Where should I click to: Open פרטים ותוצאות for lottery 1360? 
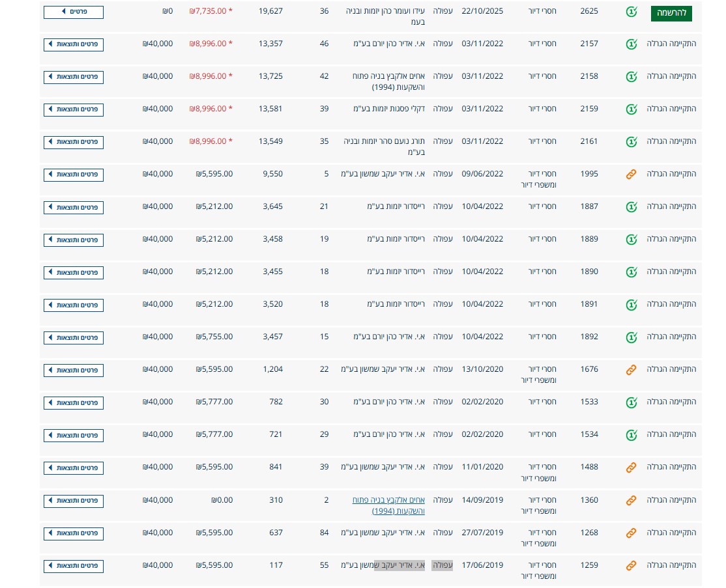pos(74,501)
